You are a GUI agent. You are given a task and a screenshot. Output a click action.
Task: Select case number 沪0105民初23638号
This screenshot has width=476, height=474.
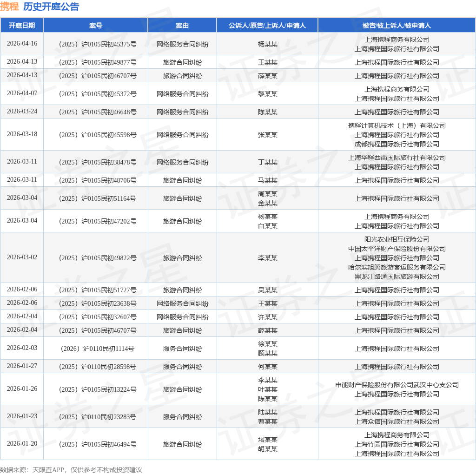click(98, 304)
